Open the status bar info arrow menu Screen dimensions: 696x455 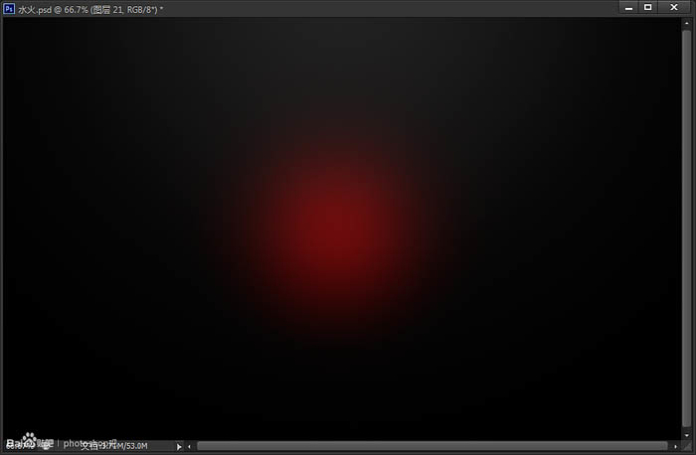pos(179,447)
